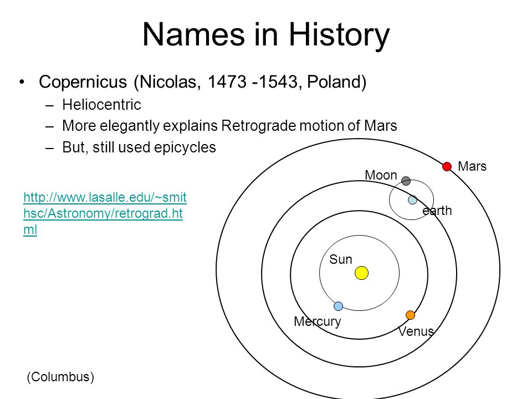Screen dimensions: 532x399
Task: Select the Copernicus bullet line
Action: tap(203, 82)
